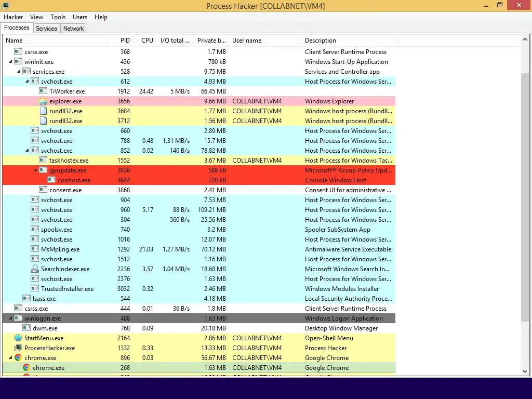Click the Chrome icon for PID 896
Viewport: 532px width, 399px height.
(18, 357)
